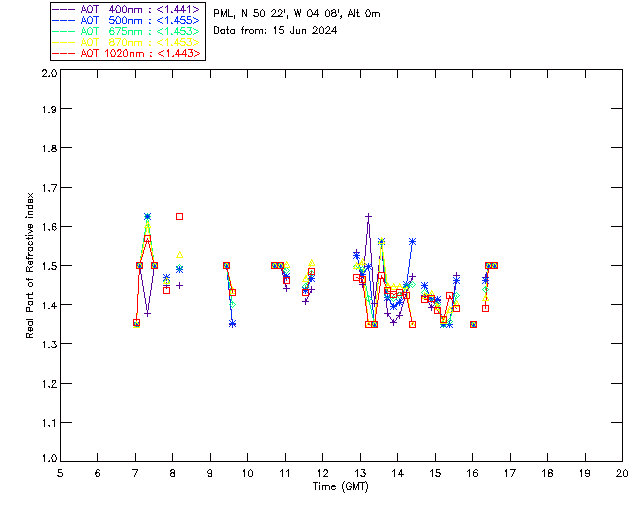Click x-axis tick label '14'
Screen dimensions: 640x512
point(398,473)
